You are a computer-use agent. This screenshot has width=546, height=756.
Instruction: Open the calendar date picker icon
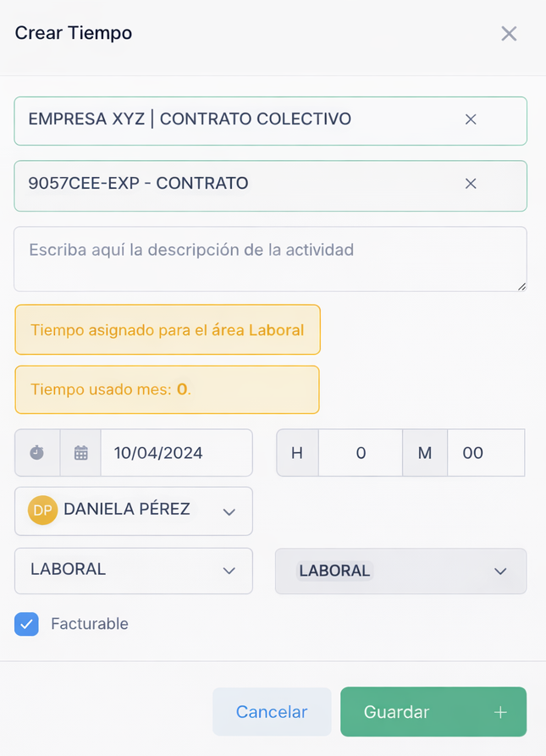pyautogui.click(x=80, y=453)
